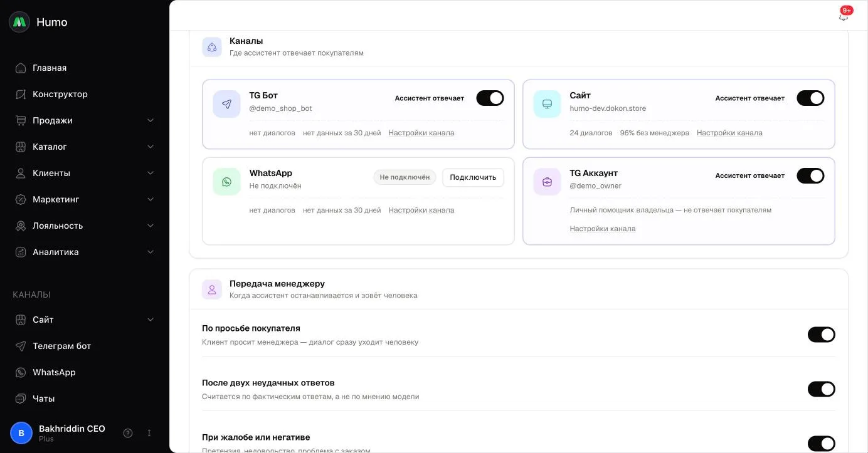Click the Маркетинг sidebar icon

pos(21,199)
